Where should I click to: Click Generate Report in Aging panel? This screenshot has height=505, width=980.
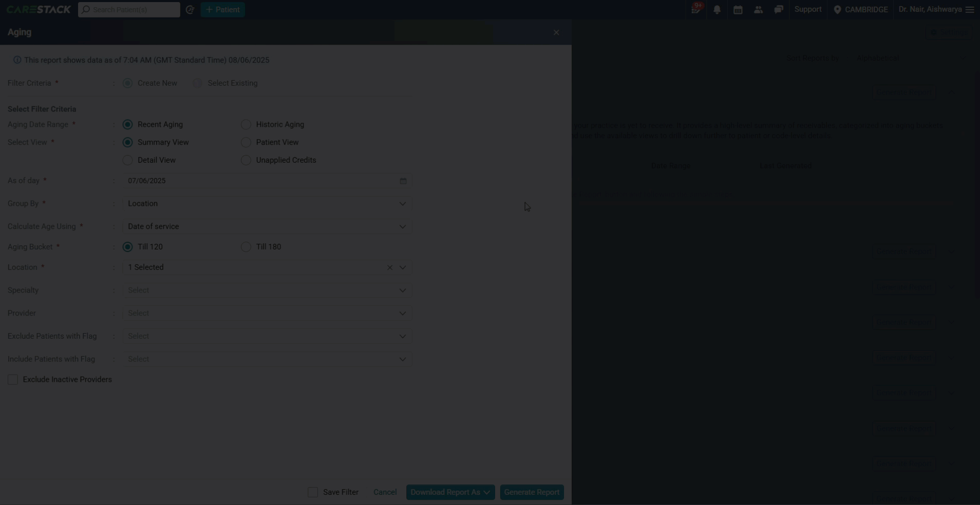pos(532,492)
